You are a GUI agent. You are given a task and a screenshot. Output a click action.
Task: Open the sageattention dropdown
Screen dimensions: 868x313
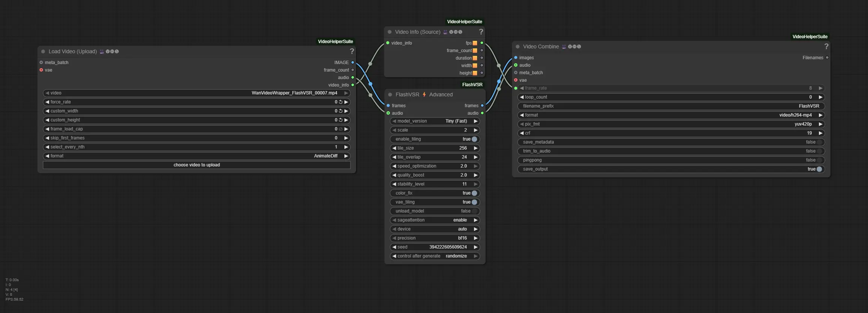coord(435,220)
